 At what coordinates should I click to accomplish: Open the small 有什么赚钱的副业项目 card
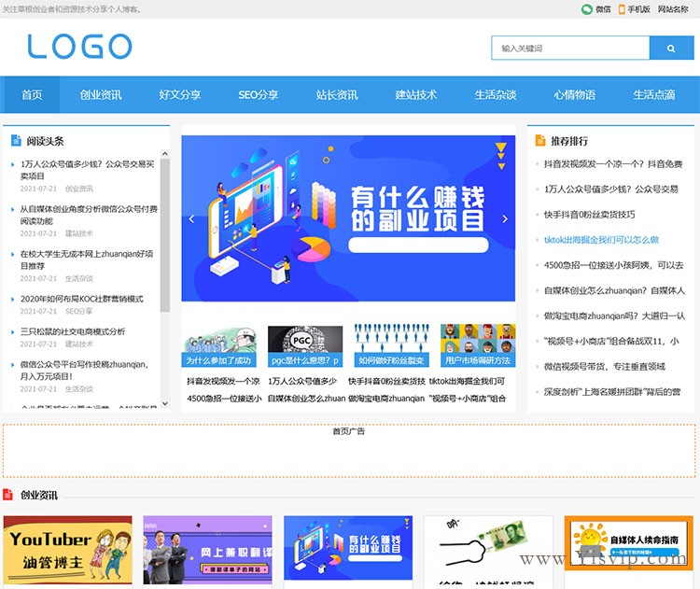click(348, 548)
